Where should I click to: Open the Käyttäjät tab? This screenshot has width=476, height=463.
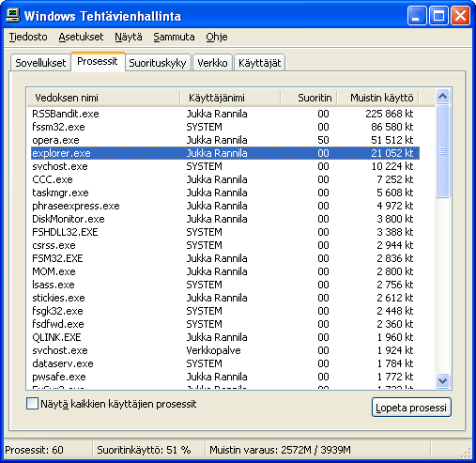click(259, 63)
